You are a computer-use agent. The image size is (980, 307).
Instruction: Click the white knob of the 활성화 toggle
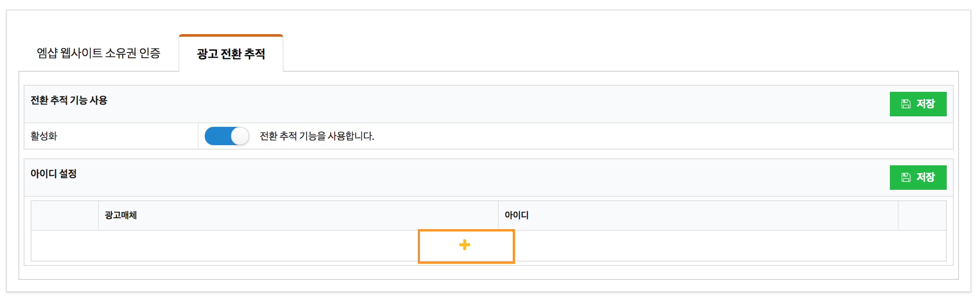click(240, 136)
